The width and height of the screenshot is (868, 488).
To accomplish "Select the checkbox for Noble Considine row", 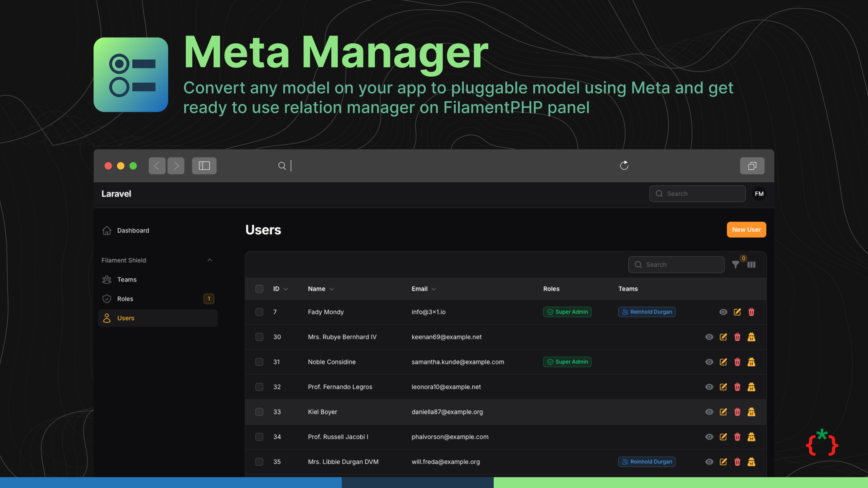I will [x=259, y=362].
